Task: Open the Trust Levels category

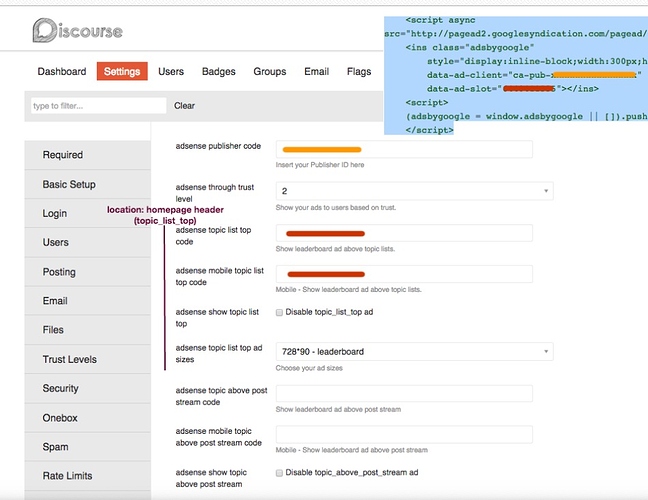Action: point(88,360)
